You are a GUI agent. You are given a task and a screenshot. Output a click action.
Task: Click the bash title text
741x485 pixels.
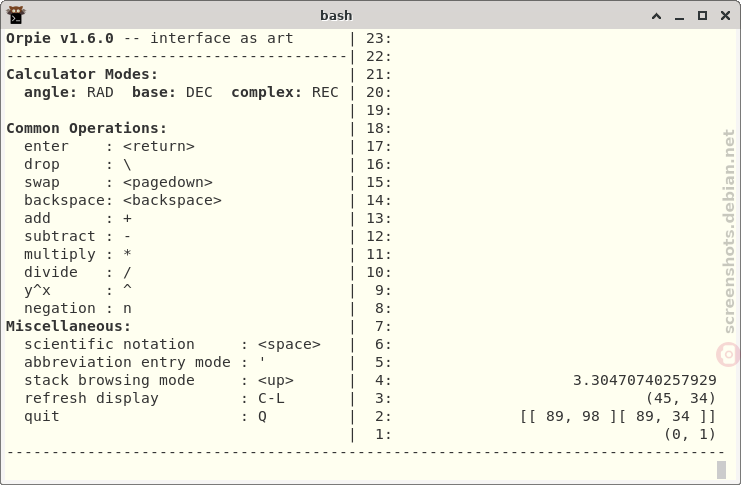click(x=336, y=16)
